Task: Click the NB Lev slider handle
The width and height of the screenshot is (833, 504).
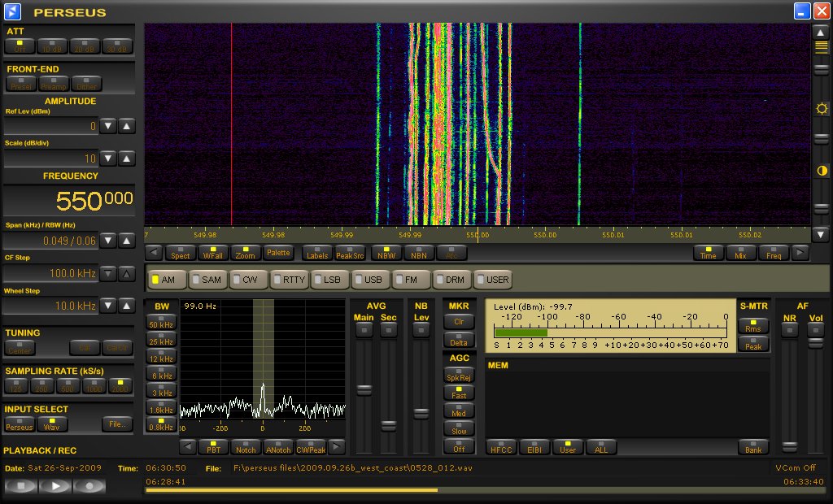Action: pos(421,414)
